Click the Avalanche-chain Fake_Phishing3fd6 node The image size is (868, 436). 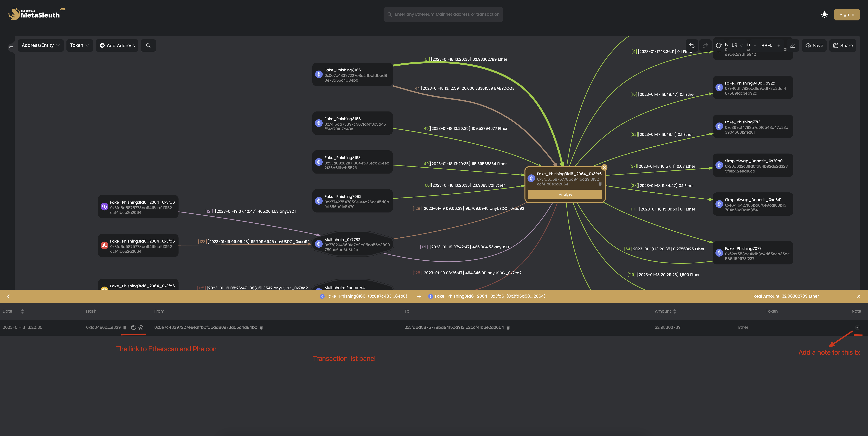click(138, 246)
